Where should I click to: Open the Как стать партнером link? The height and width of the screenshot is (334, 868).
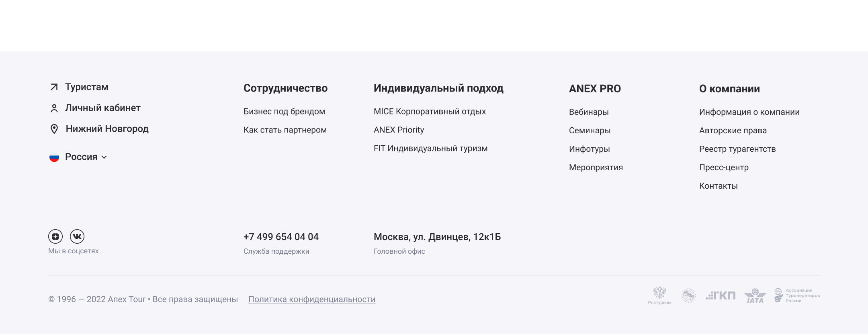click(285, 130)
